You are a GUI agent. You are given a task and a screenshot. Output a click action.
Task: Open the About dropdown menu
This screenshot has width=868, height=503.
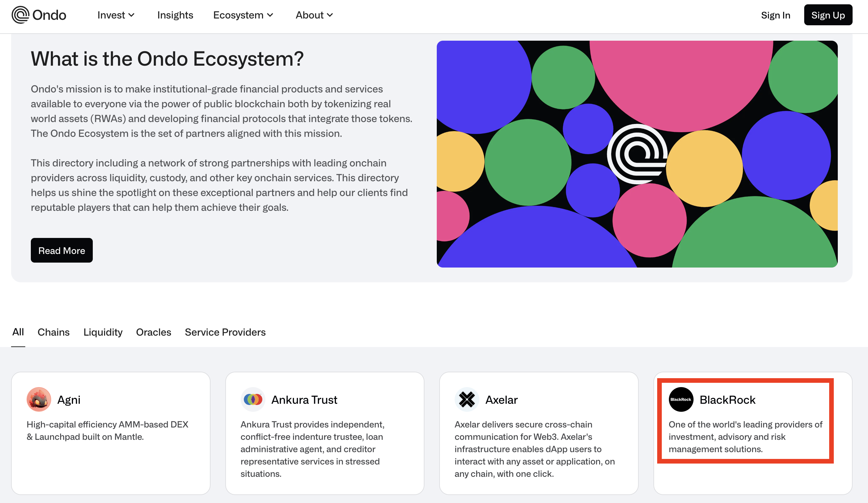[x=314, y=15]
